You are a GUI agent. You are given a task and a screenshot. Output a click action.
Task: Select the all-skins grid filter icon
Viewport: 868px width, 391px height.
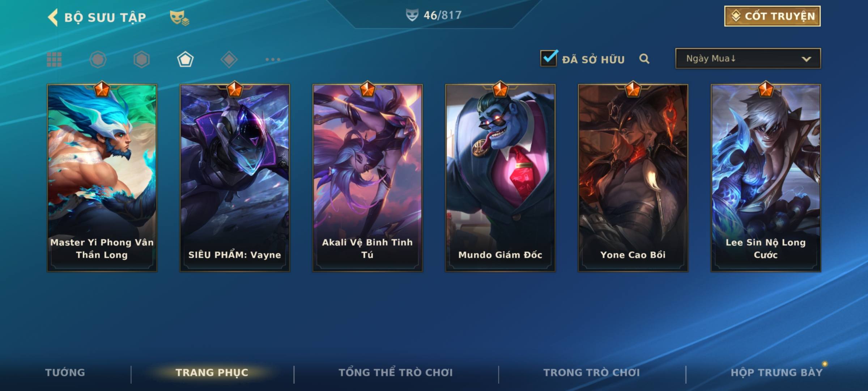click(54, 59)
